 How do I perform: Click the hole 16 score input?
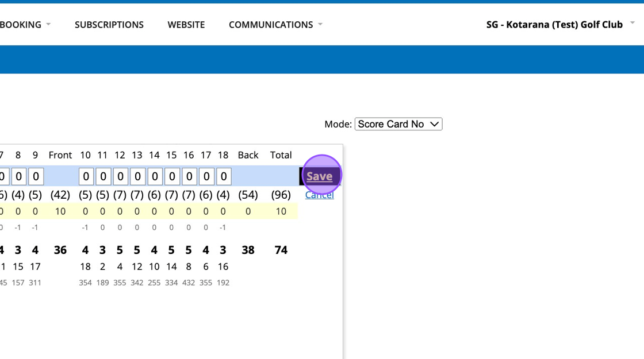coord(189,176)
